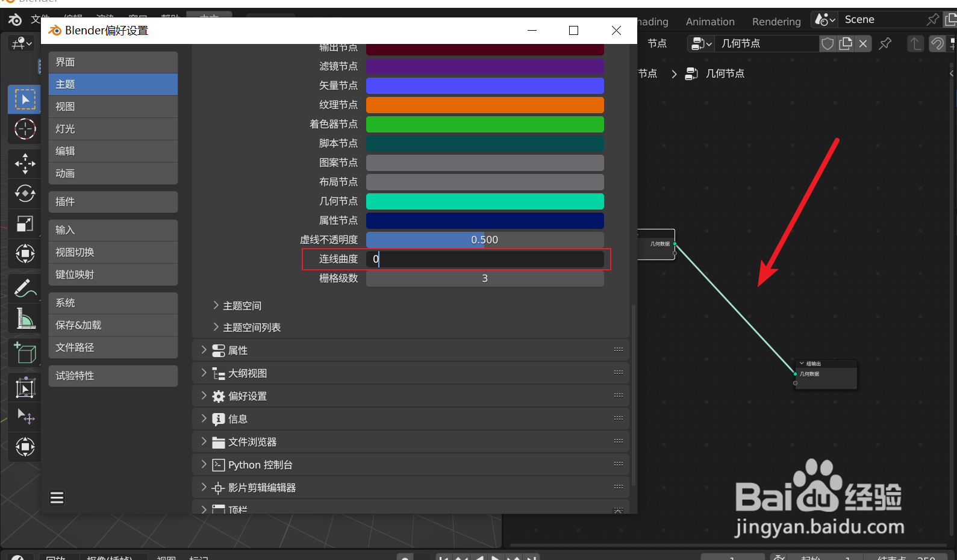Image resolution: width=957 pixels, height=560 pixels.
Task: Open the 动画 preferences tab
Action: [113, 173]
